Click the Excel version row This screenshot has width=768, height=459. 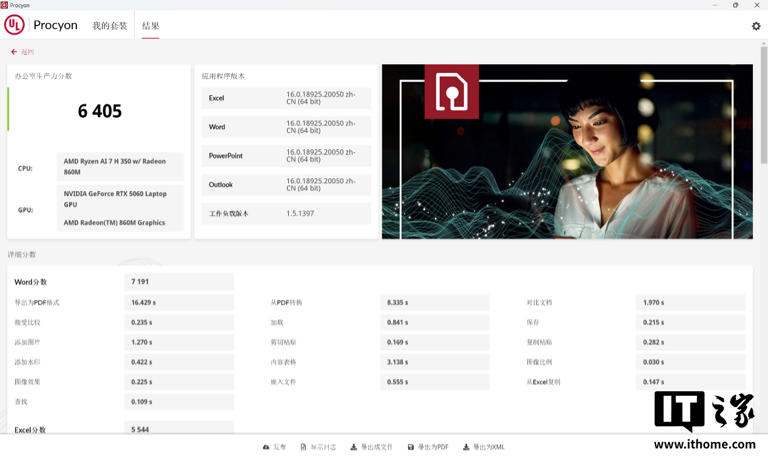tap(287, 98)
